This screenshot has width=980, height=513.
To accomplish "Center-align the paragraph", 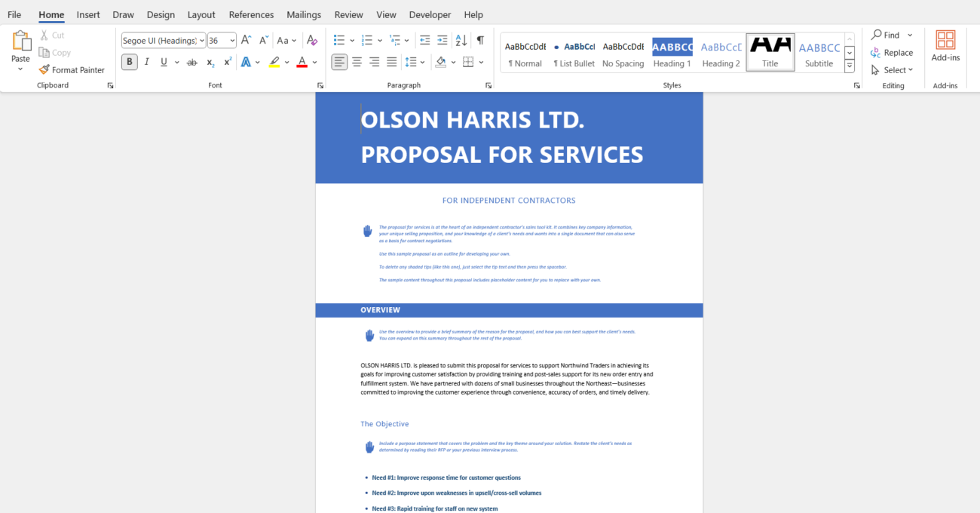I will 357,63.
